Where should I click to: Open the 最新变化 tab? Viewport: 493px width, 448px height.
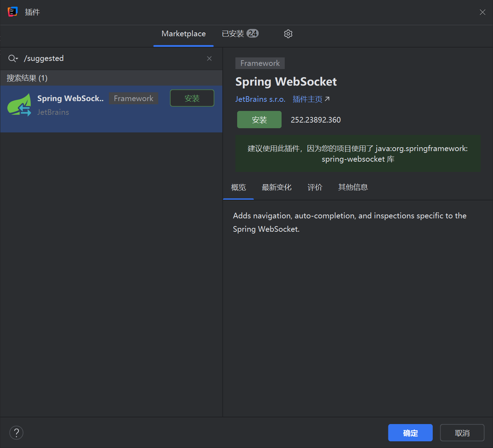tap(277, 187)
